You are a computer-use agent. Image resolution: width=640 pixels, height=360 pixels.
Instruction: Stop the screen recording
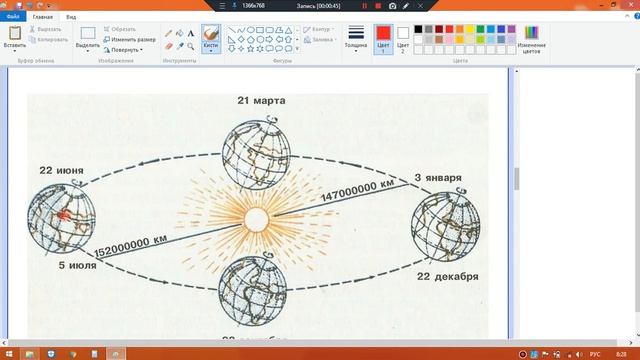(378, 6)
